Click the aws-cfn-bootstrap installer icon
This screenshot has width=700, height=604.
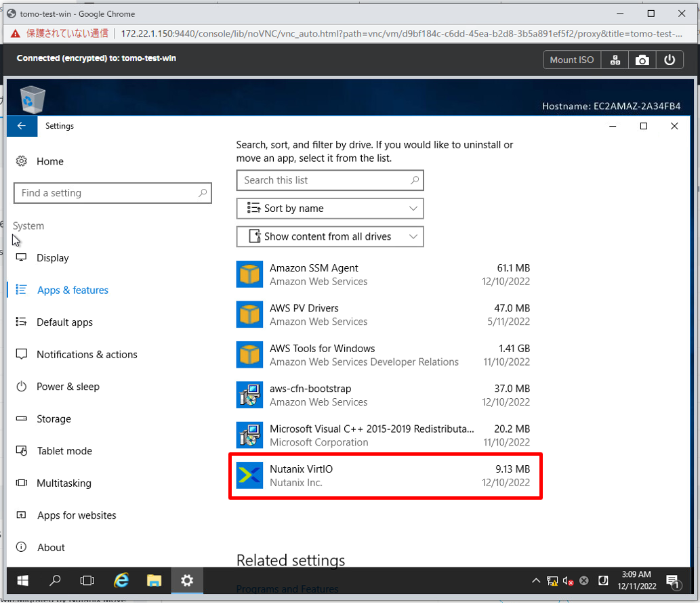pos(249,395)
